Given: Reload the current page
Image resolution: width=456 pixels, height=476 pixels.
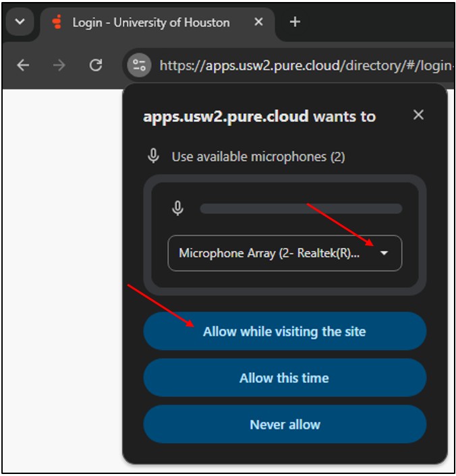Looking at the screenshot, I should [96, 65].
